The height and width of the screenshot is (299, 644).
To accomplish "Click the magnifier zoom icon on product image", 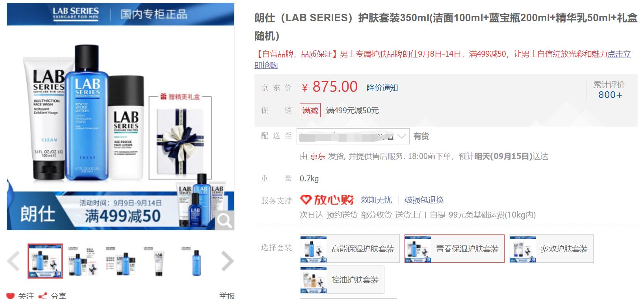I will tap(224, 221).
